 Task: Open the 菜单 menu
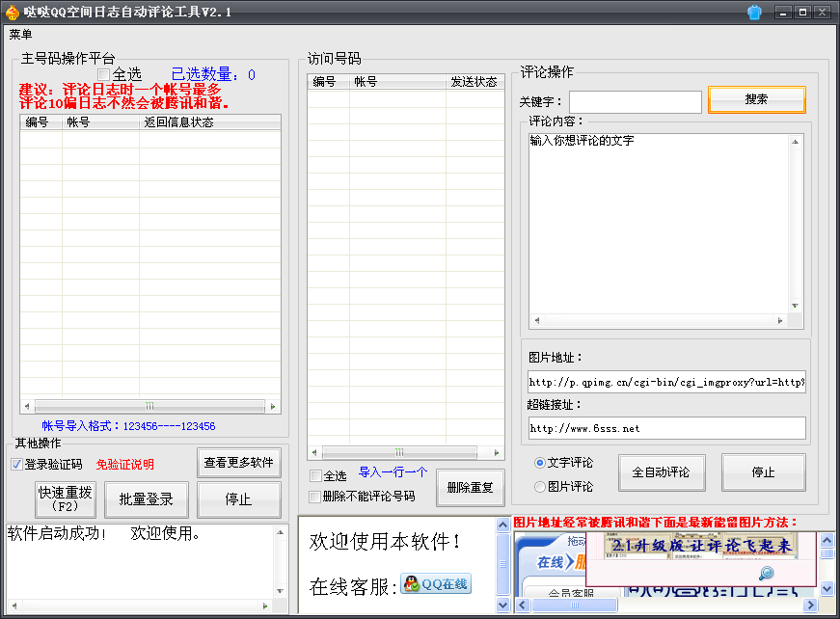tap(20, 35)
